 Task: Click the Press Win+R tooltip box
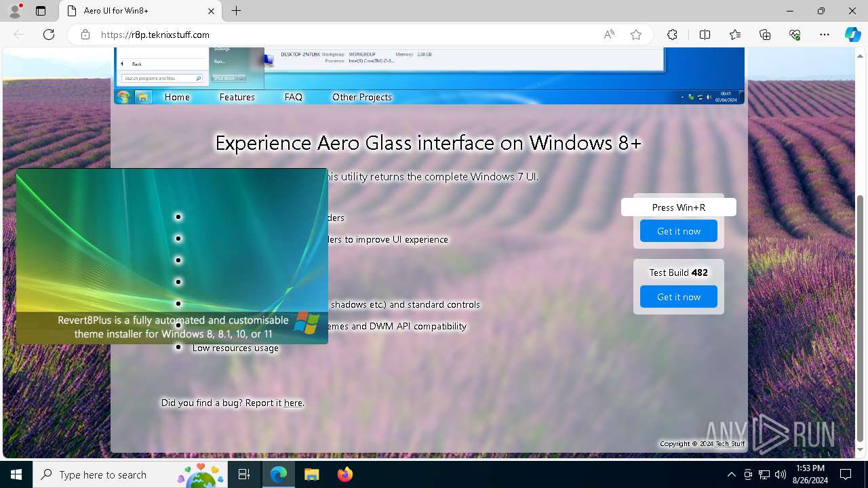point(679,207)
